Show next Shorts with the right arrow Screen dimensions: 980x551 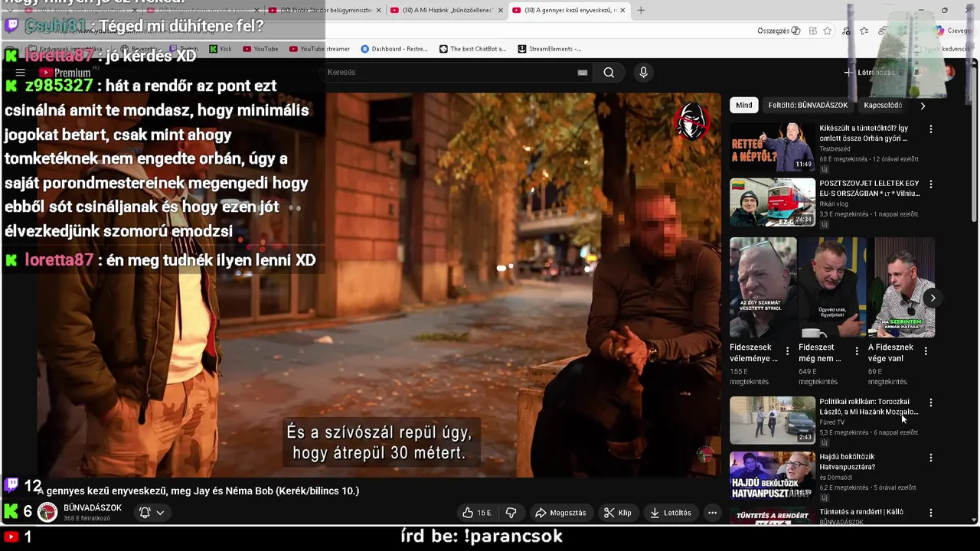pos(933,298)
